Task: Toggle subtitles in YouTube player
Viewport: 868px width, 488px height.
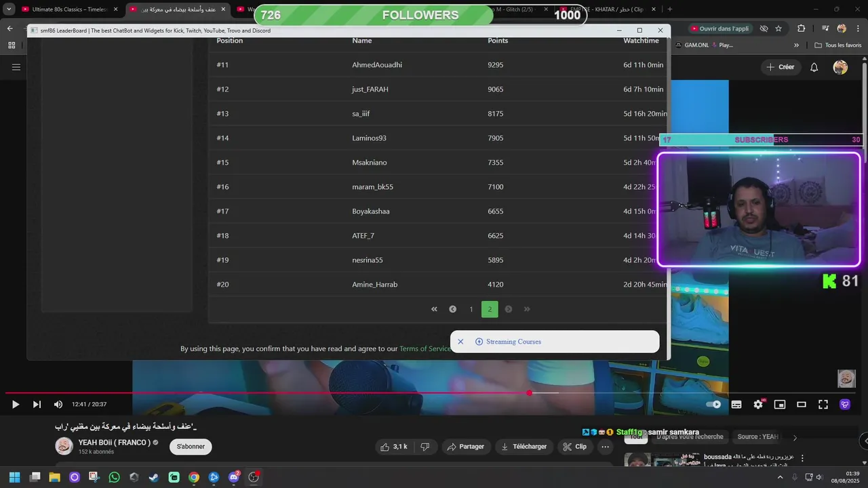Action: (x=736, y=405)
